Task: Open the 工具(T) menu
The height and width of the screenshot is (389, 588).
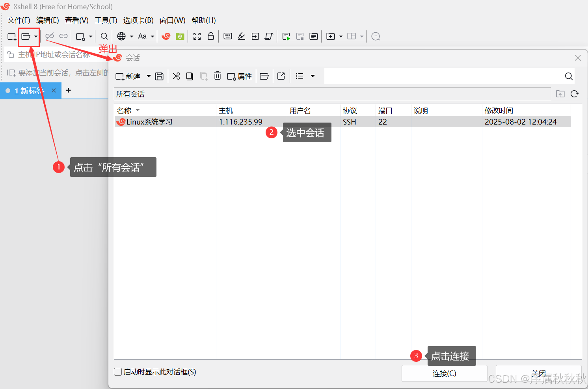Action: [105, 20]
